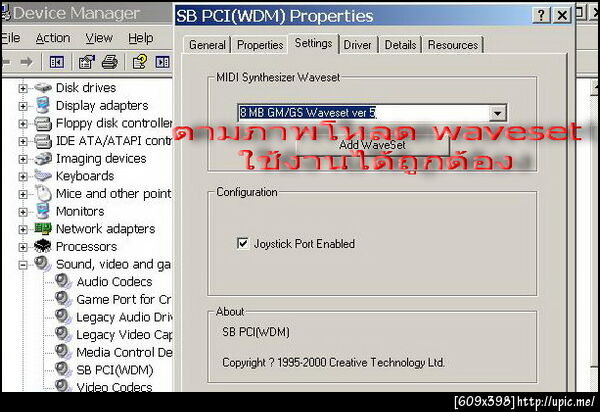Click the Keyboards icon in the tree
This screenshot has height=412, width=600.
[43, 176]
